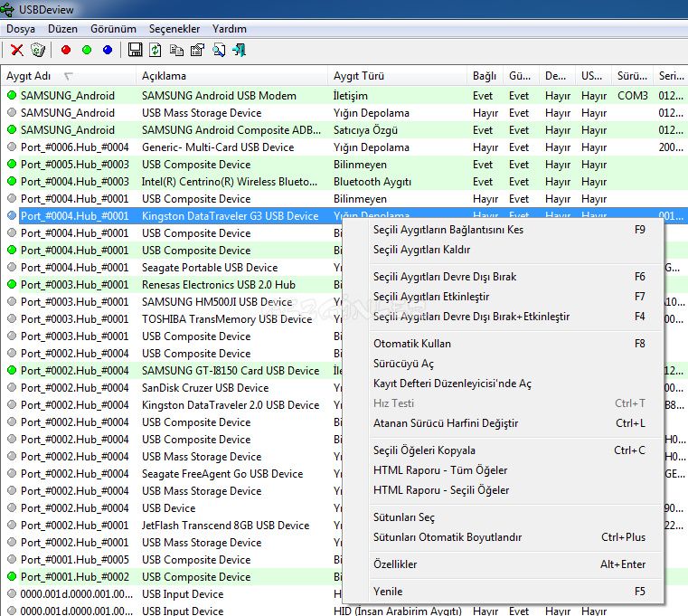Click green status dot of SAMSUNG Android USB Modem

(12, 95)
